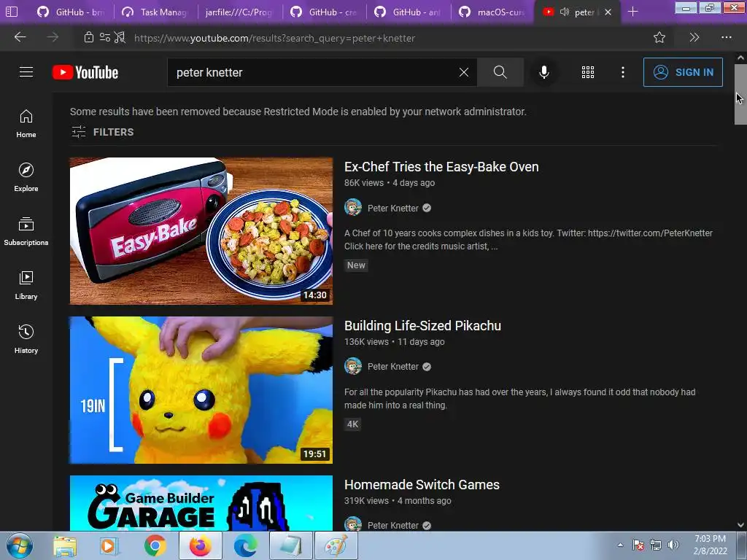Image resolution: width=747 pixels, height=560 pixels.
Task: Close the peter knetter YouTube tab
Action: pyautogui.click(x=608, y=12)
